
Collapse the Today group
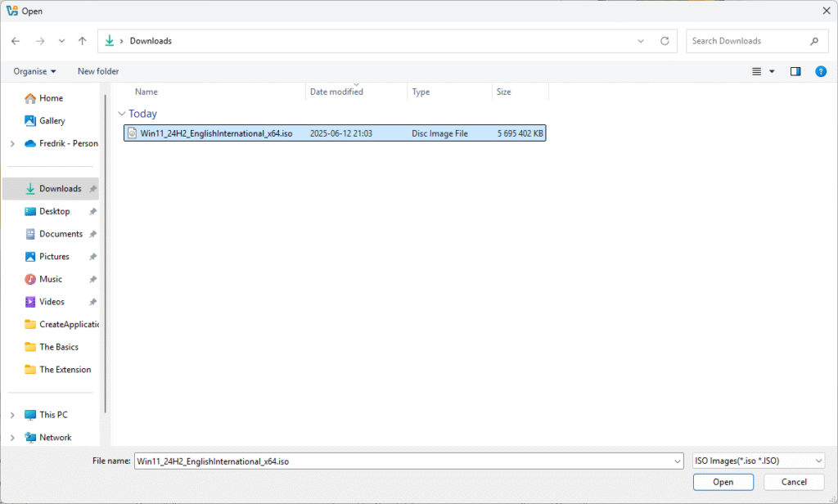122,114
